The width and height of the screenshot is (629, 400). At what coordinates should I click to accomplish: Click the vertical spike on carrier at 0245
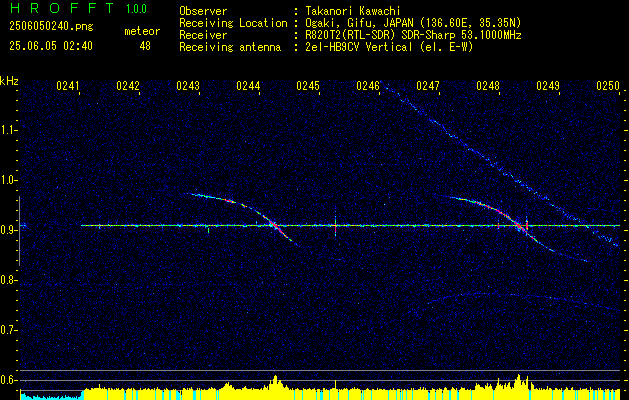tap(335, 225)
